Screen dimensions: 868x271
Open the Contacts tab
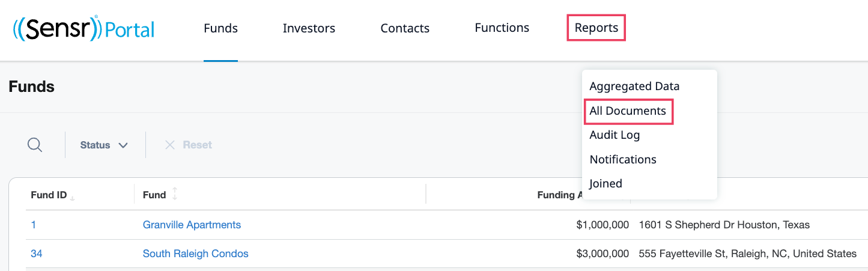tap(405, 28)
